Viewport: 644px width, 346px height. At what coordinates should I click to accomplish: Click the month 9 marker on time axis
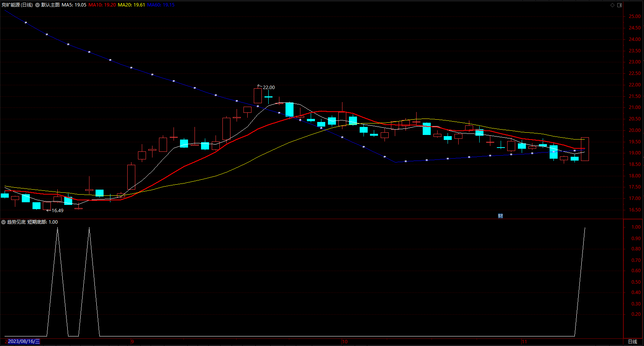pyautogui.click(x=132, y=341)
